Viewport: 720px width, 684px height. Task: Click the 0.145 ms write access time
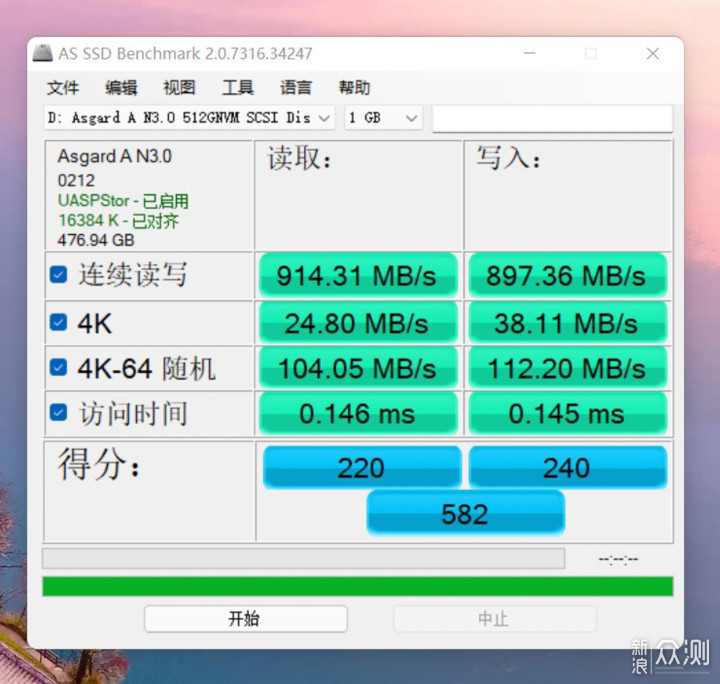coord(567,413)
